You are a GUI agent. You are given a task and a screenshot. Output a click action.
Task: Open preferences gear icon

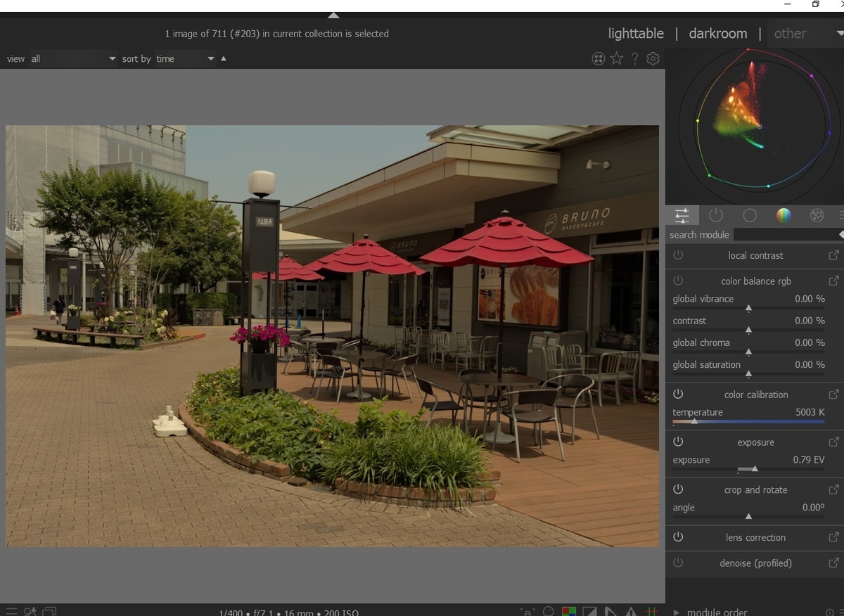coord(653,58)
